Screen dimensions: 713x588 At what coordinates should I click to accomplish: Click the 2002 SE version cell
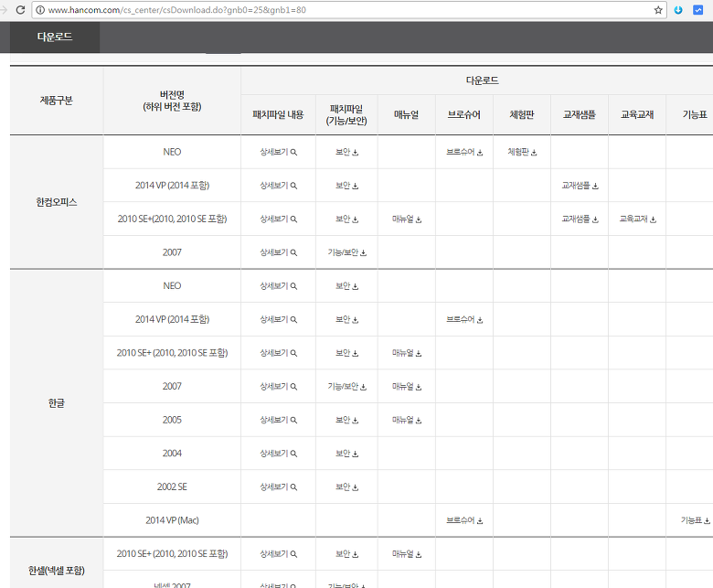click(x=172, y=487)
